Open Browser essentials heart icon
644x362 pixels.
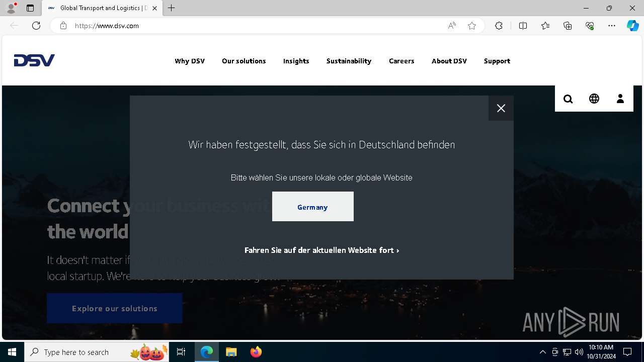point(590,26)
